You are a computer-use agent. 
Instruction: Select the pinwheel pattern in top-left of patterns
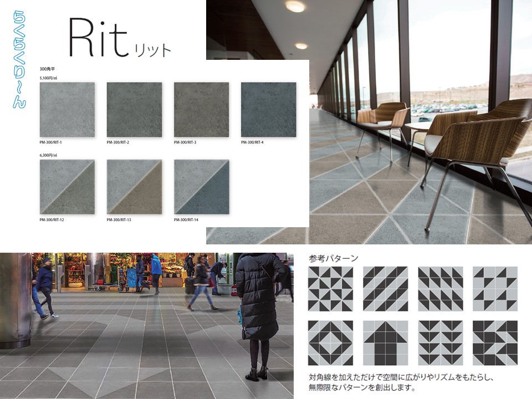(x=330, y=288)
